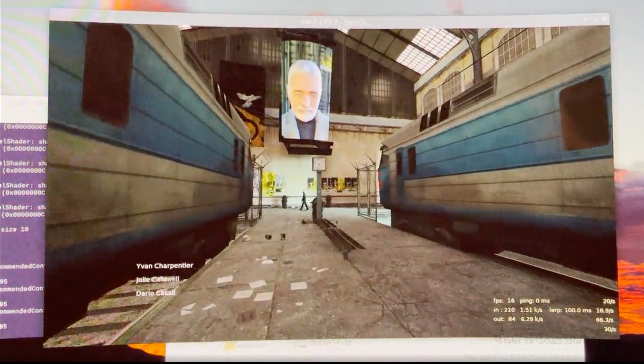Click the credit name Yvan Charpentier

coord(164,266)
